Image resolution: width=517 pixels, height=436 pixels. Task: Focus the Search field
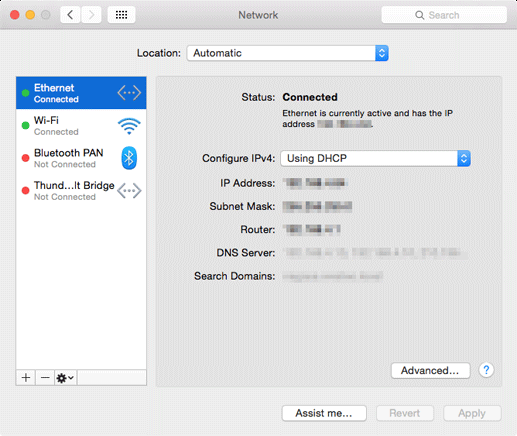444,15
